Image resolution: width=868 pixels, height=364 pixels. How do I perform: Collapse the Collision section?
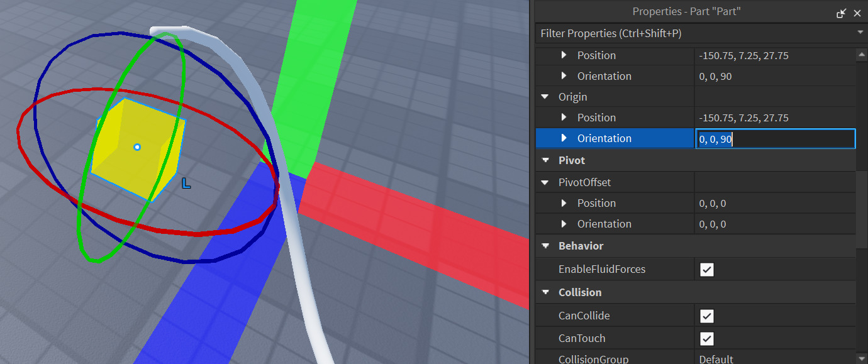click(545, 292)
